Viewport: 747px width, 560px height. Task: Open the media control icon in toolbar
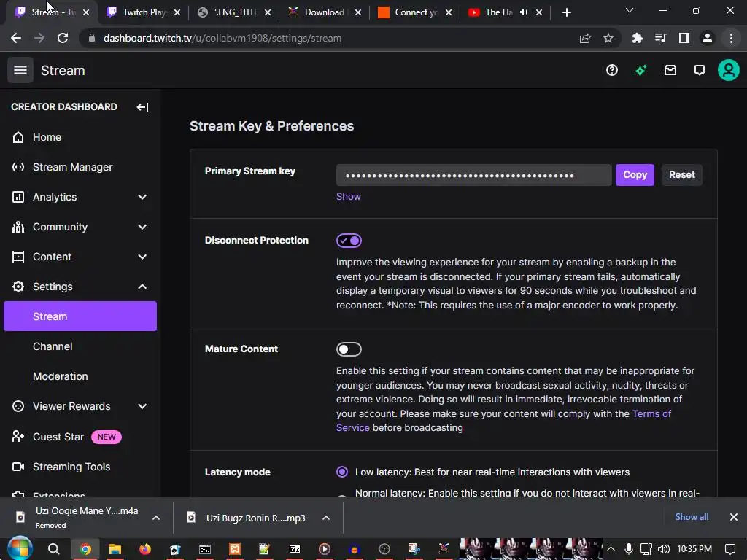660,38
